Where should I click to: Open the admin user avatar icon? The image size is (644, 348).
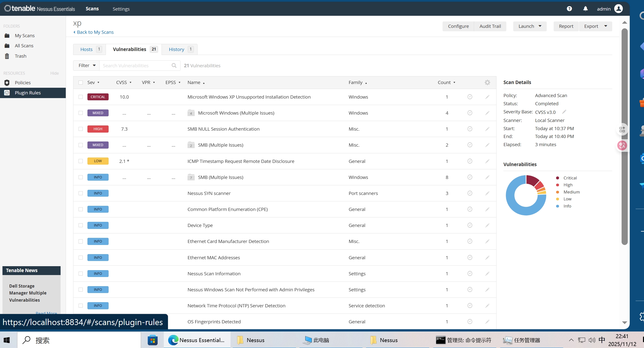coord(618,9)
